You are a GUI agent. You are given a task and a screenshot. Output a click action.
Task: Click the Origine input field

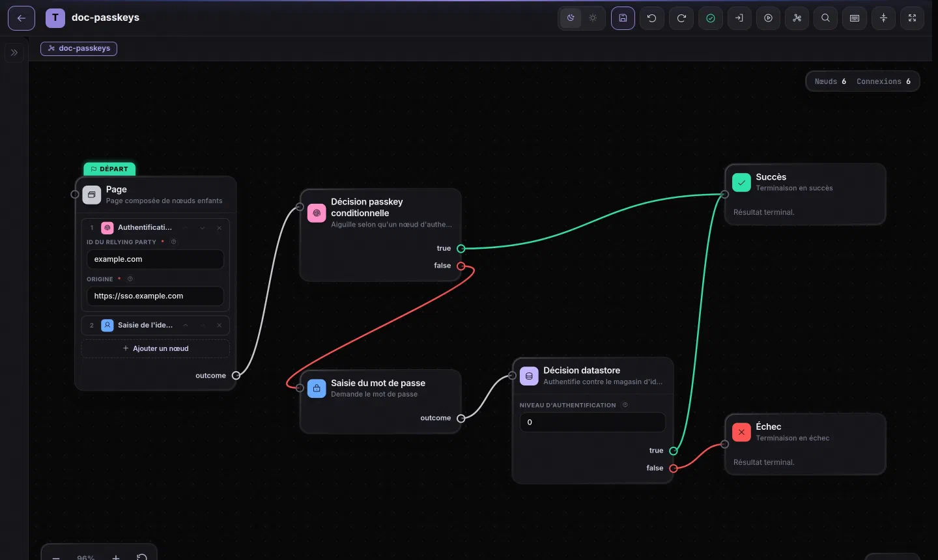tap(155, 296)
